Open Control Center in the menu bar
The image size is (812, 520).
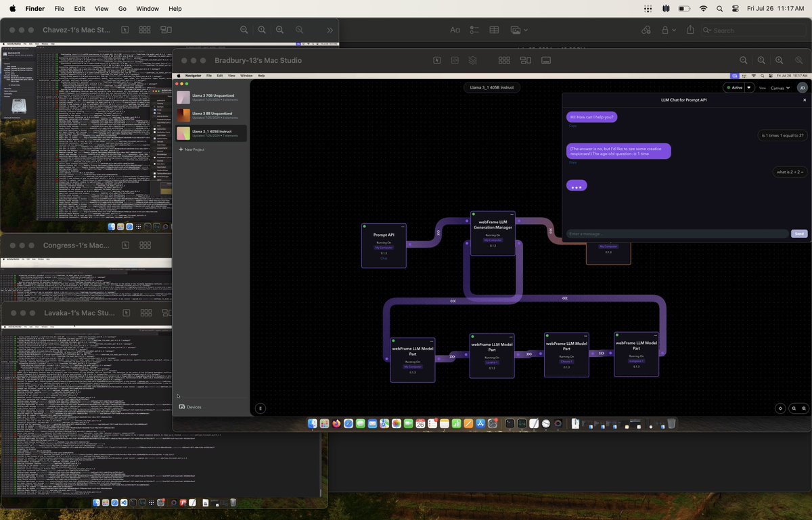736,9
